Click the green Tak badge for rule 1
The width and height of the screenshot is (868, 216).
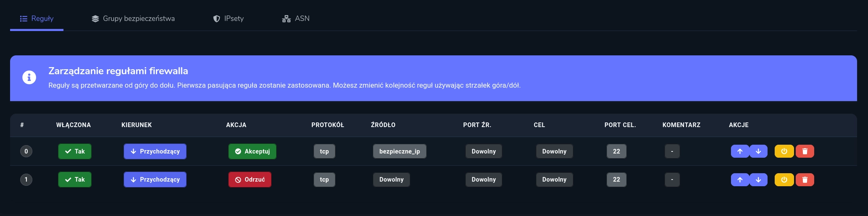75,180
